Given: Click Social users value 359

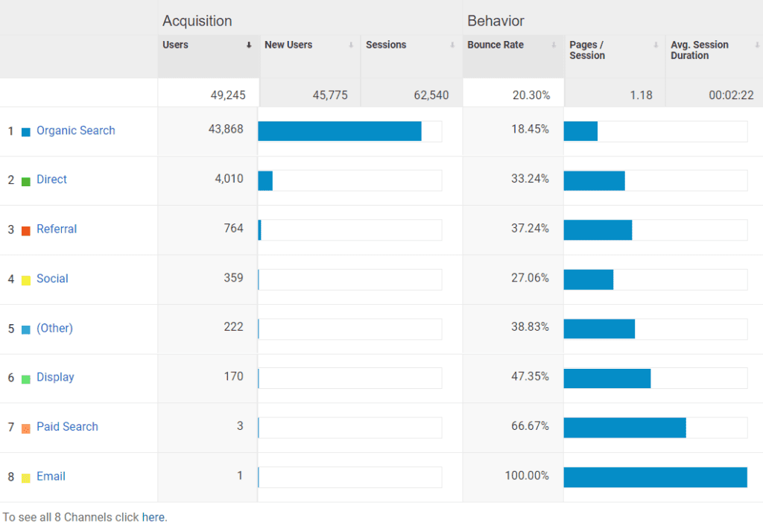Looking at the screenshot, I should 233,277.
